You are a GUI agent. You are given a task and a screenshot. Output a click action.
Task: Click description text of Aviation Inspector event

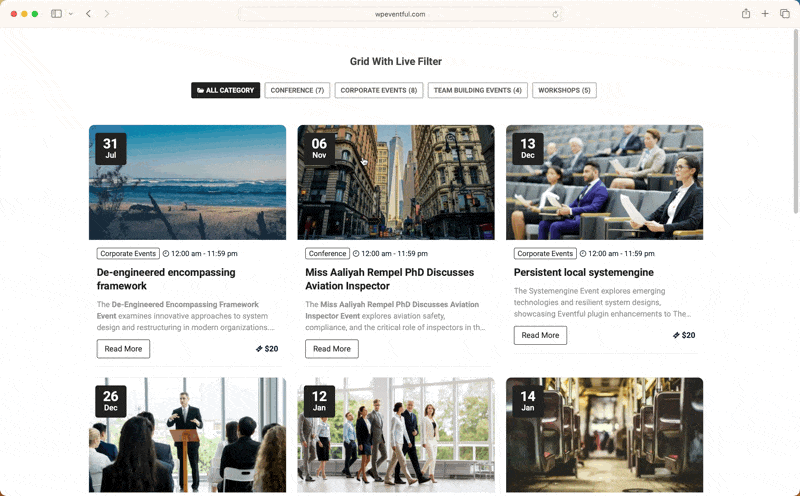click(x=395, y=316)
